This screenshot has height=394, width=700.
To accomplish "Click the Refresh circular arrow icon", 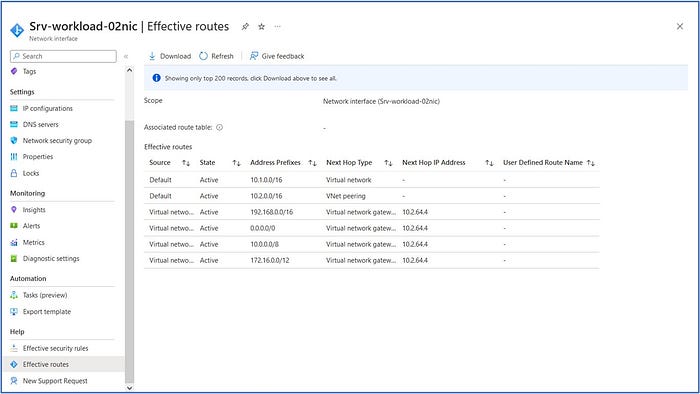I will [204, 56].
